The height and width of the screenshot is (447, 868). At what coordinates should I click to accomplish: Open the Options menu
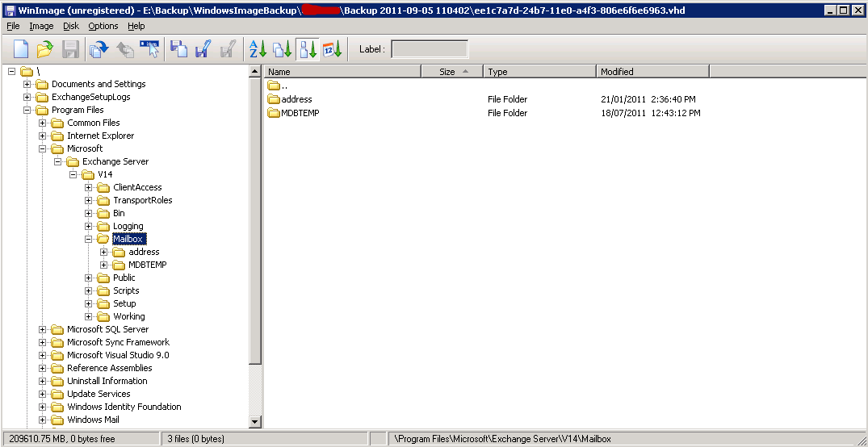click(103, 26)
